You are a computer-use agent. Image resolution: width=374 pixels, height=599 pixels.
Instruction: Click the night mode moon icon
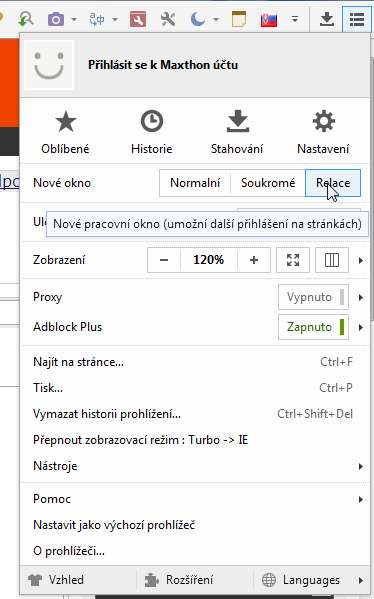pyautogui.click(x=198, y=19)
